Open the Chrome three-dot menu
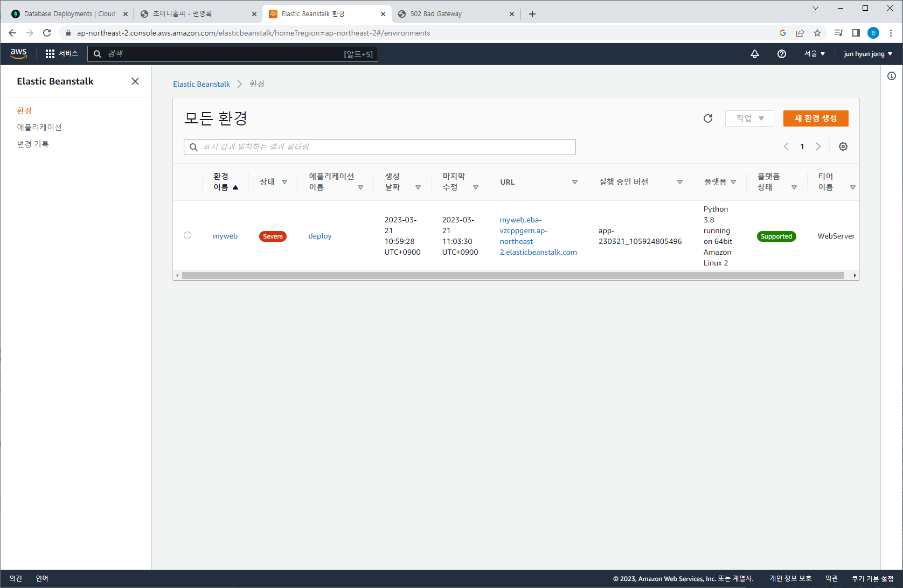Image resolution: width=903 pixels, height=588 pixels. [x=891, y=33]
